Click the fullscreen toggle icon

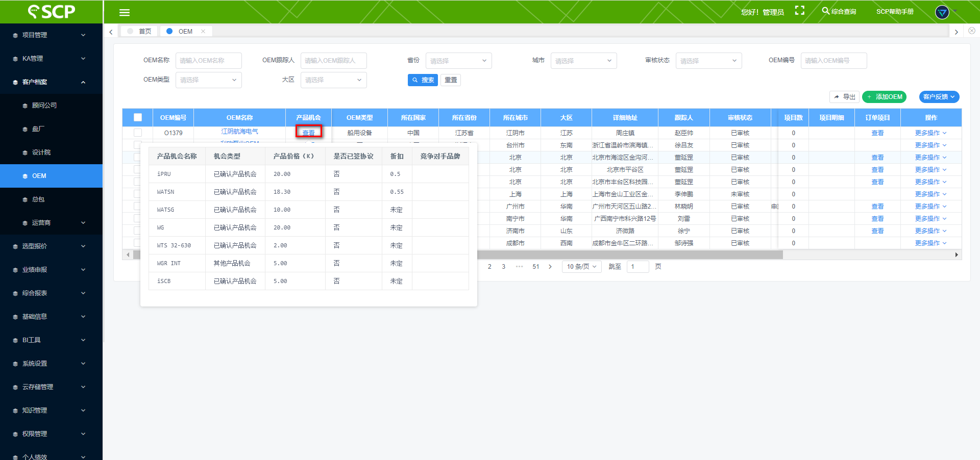(x=800, y=11)
